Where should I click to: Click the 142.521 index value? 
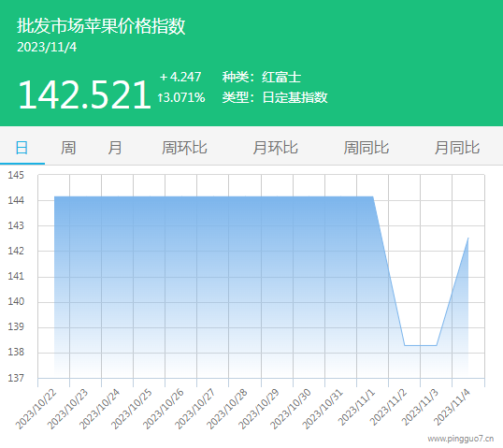84,94
